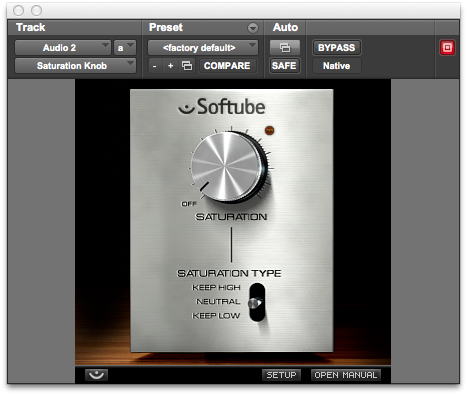Screen dimensions: 467x395
Task: Set saturation type to KEEP LOW
Action: [216, 316]
